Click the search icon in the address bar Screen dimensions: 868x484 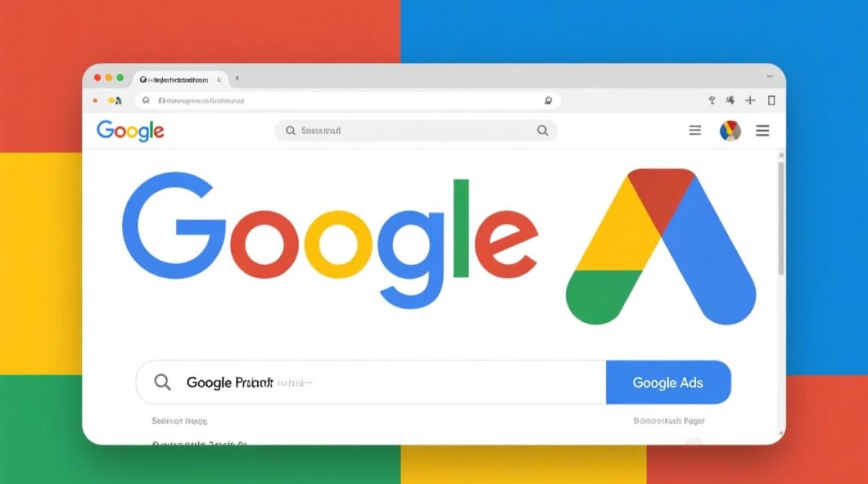pyautogui.click(x=146, y=101)
